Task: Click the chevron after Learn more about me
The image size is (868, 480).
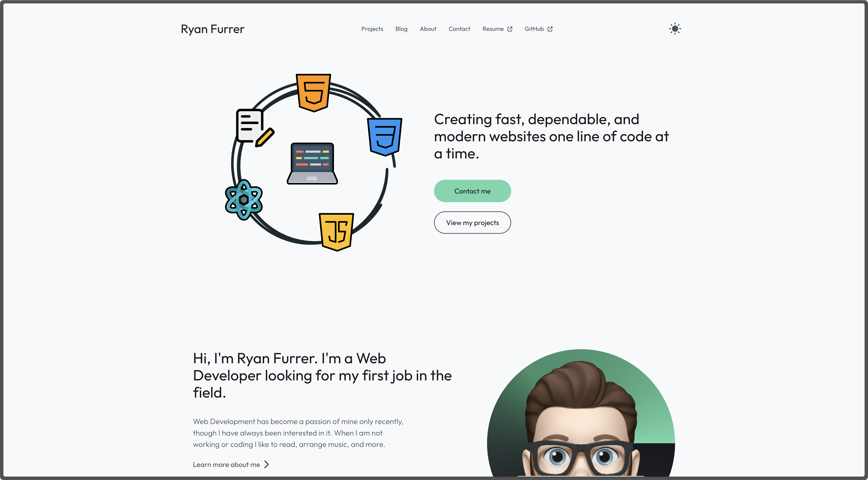Action: 267,465
